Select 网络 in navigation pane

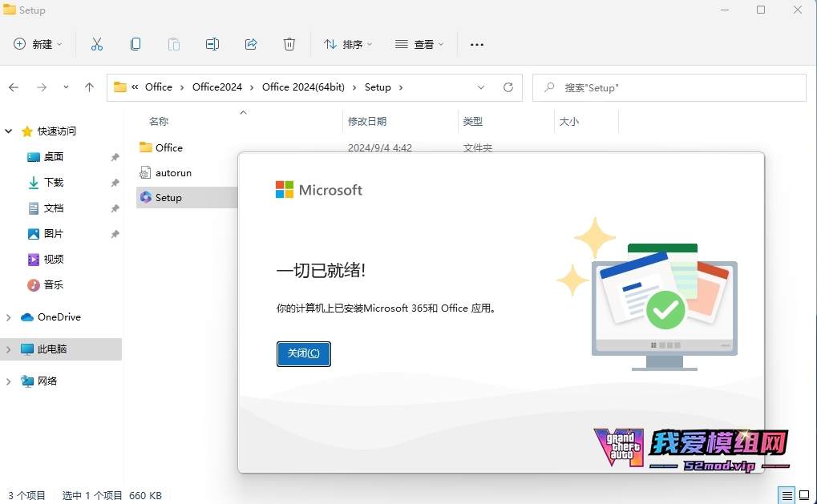(47, 381)
